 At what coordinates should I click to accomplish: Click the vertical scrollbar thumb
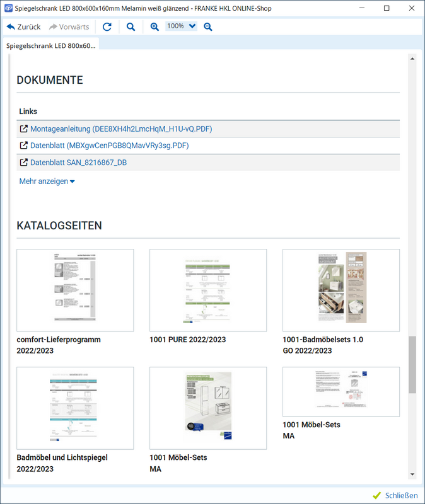point(412,364)
